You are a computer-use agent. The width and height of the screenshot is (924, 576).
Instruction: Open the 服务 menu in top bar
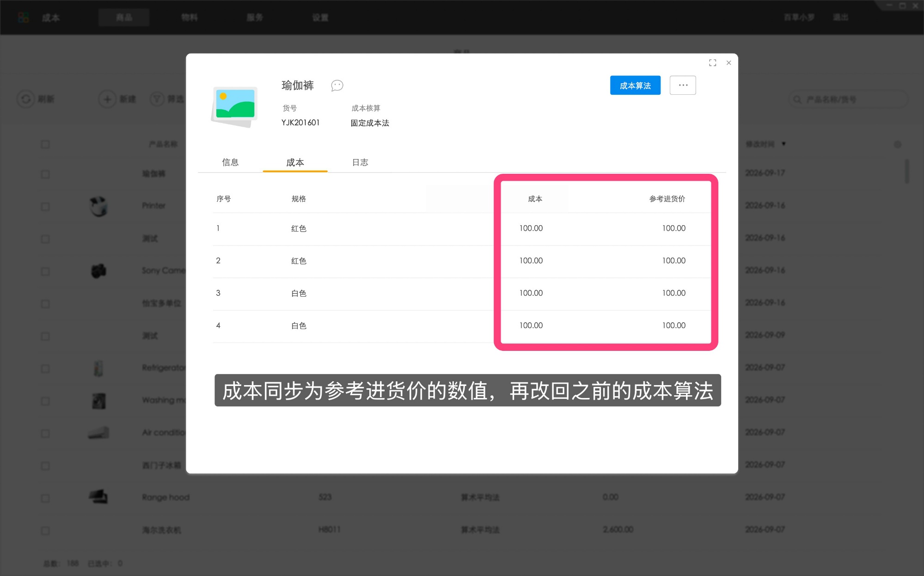pos(255,18)
